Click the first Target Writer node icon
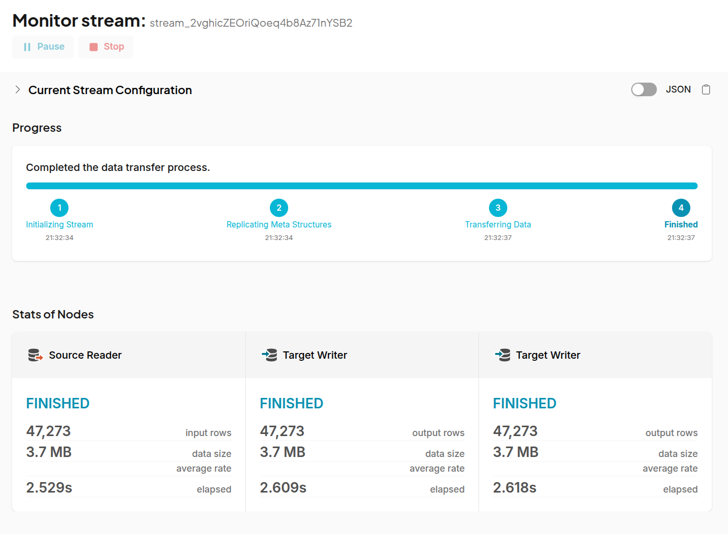 268,355
